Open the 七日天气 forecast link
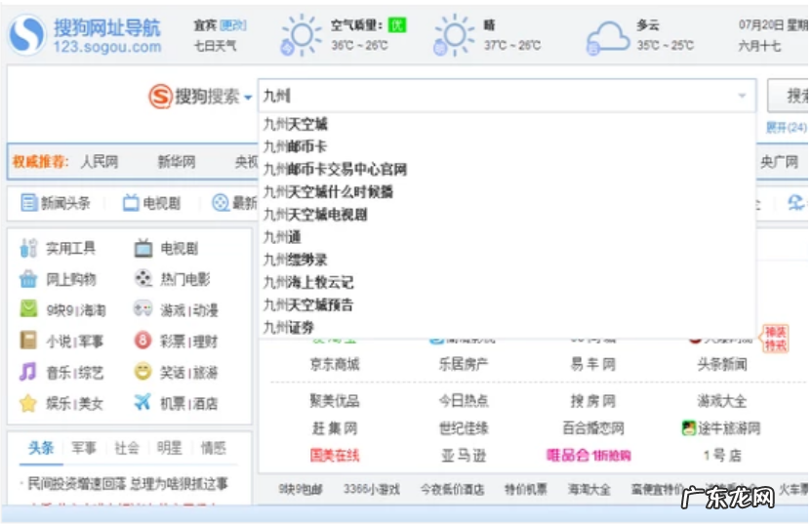The width and height of the screenshot is (812, 526). (x=215, y=46)
